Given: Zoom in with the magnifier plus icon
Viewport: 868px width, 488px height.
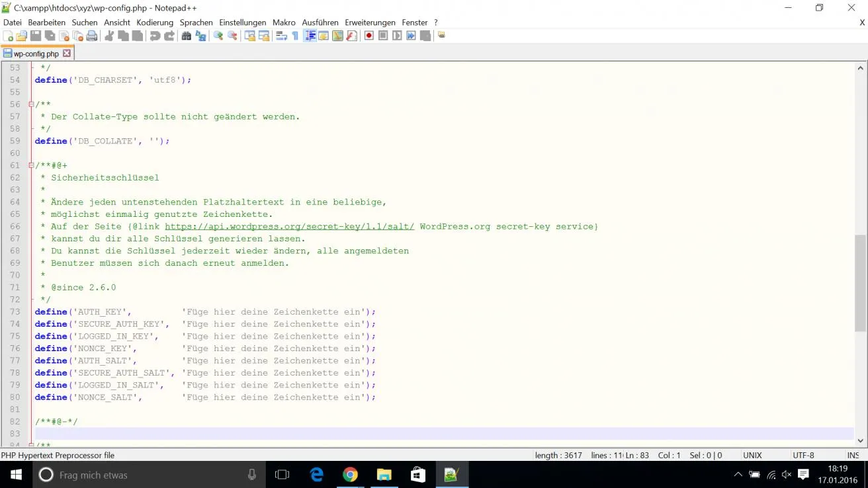Looking at the screenshot, I should [x=218, y=36].
